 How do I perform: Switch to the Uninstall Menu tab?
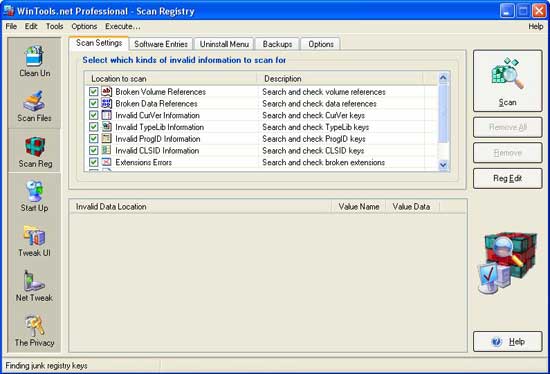pos(224,44)
